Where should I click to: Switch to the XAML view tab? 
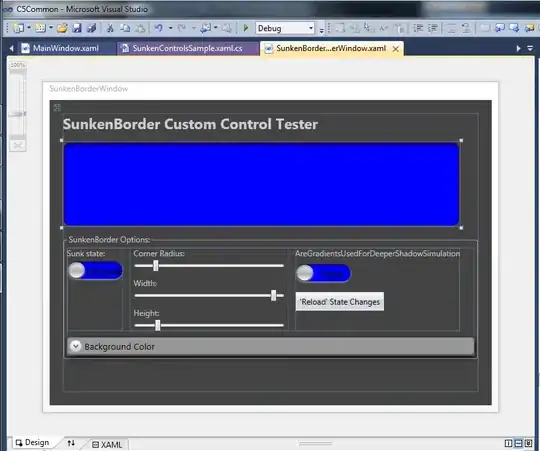tap(107, 444)
